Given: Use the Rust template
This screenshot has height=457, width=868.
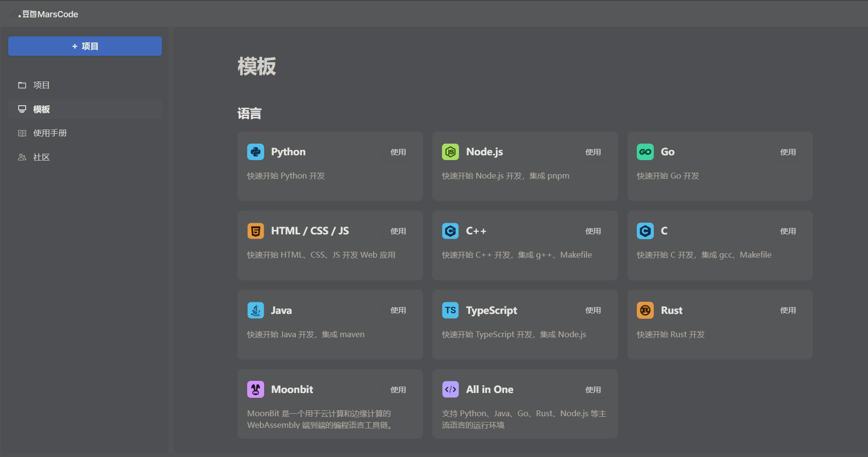Looking at the screenshot, I should 788,310.
